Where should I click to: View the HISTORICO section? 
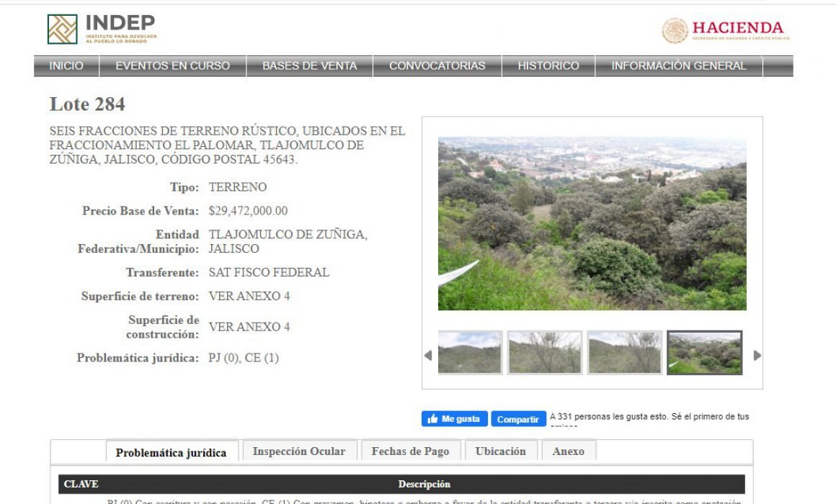(548, 66)
